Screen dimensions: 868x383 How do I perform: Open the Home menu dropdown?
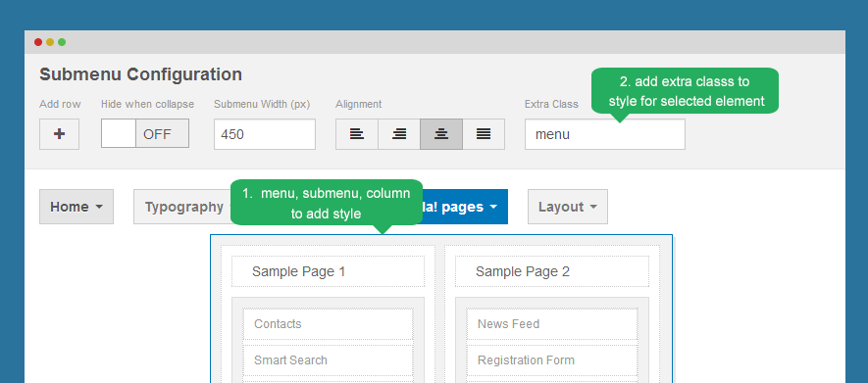pyautogui.click(x=77, y=207)
